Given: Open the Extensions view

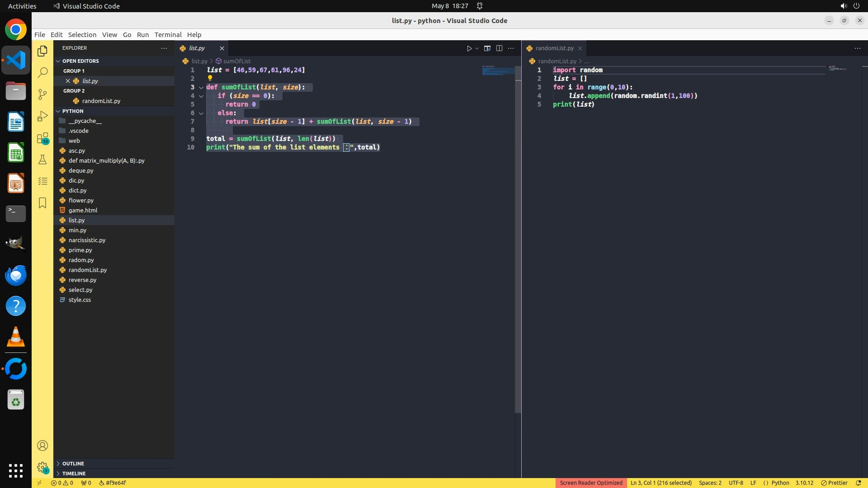Looking at the screenshot, I should pyautogui.click(x=42, y=138).
